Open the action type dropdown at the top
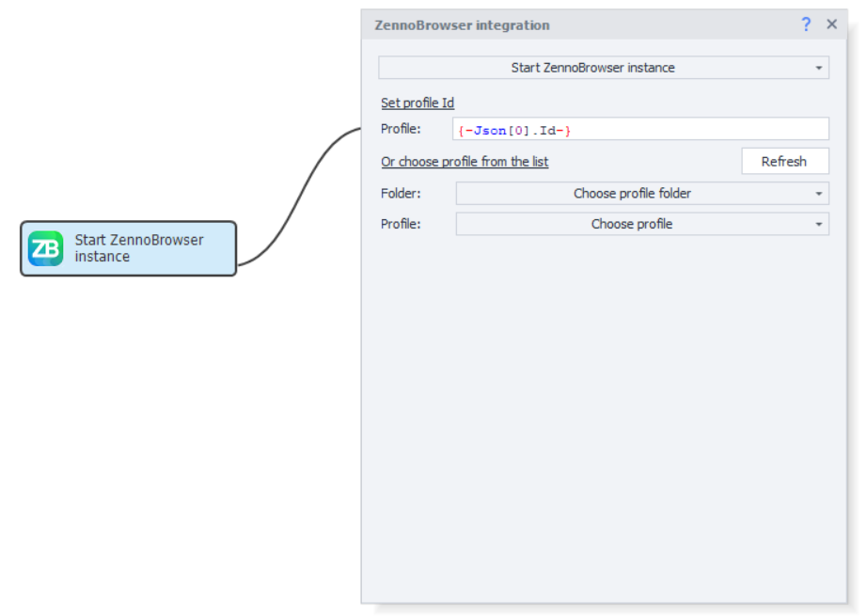The image size is (867, 616). coord(592,68)
